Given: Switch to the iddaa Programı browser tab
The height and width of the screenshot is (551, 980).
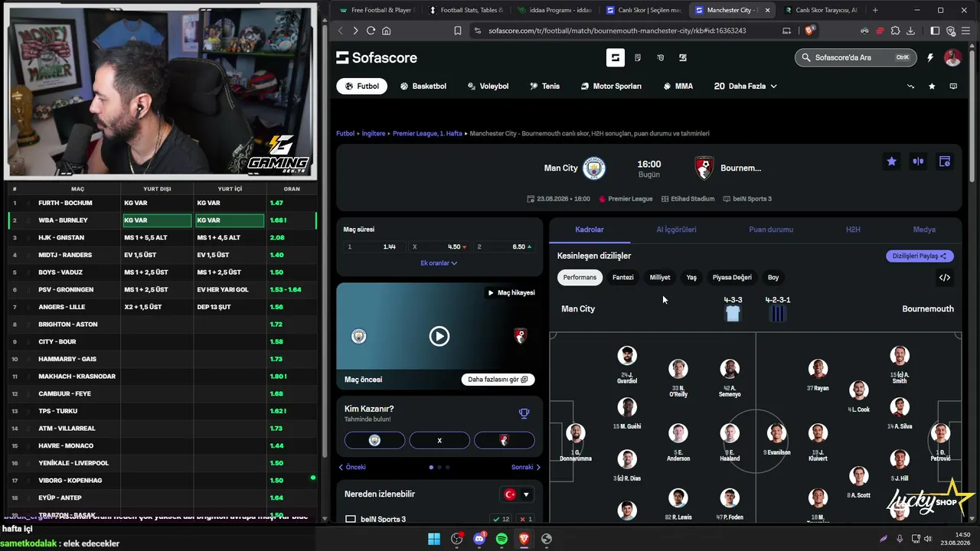Looking at the screenshot, I should (x=554, y=11).
